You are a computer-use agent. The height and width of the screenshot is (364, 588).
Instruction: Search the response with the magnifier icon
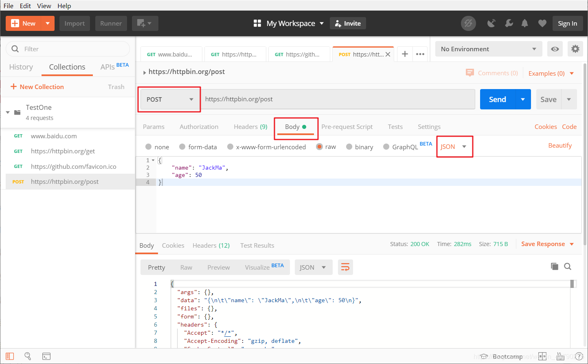pos(568,266)
